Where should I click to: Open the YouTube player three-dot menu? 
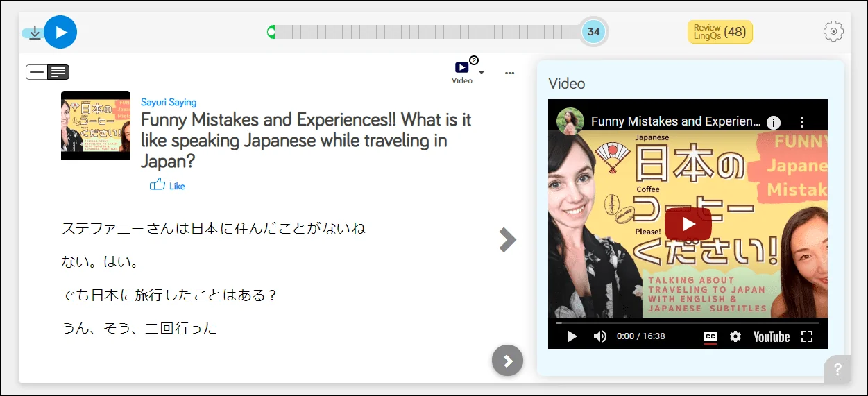pos(802,122)
